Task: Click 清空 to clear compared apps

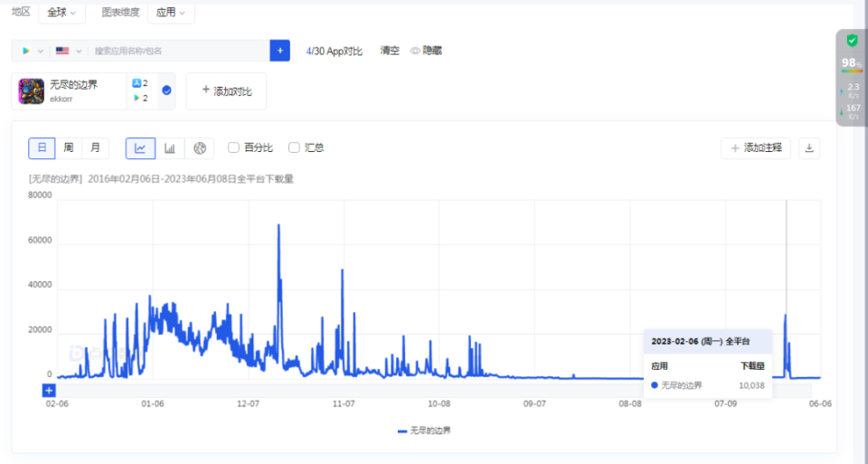Action: 390,51
